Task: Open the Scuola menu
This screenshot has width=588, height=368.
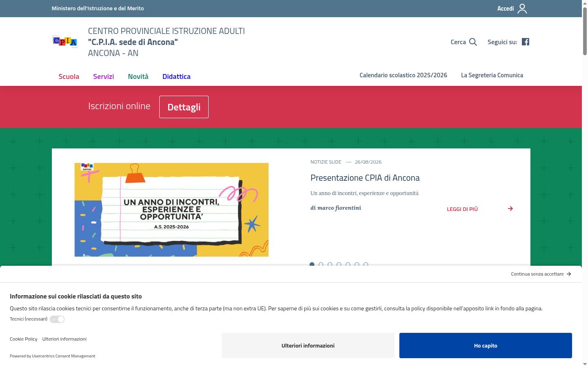Action: [69, 76]
